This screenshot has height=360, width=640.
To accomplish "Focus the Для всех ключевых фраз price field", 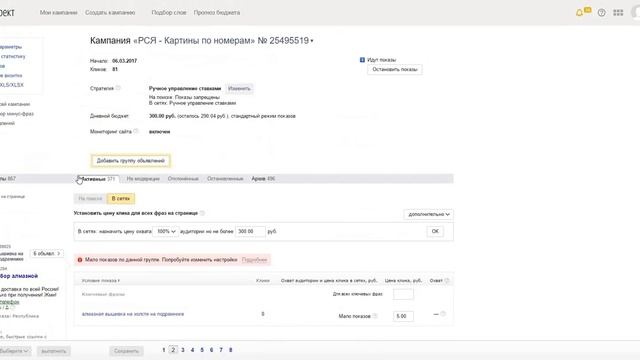I will (x=403, y=294).
